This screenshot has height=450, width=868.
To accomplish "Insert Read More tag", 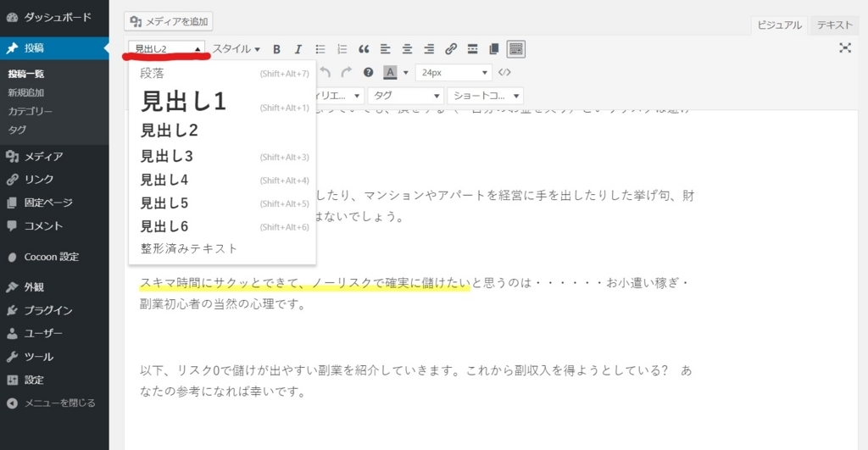I will click(472, 49).
